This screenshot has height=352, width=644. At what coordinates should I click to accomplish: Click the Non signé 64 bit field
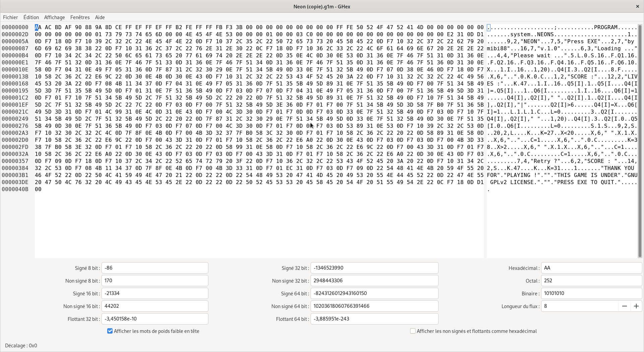click(374, 306)
